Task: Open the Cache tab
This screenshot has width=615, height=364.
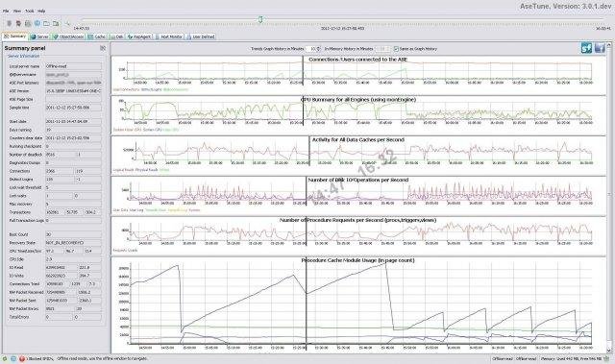Action: [97, 36]
